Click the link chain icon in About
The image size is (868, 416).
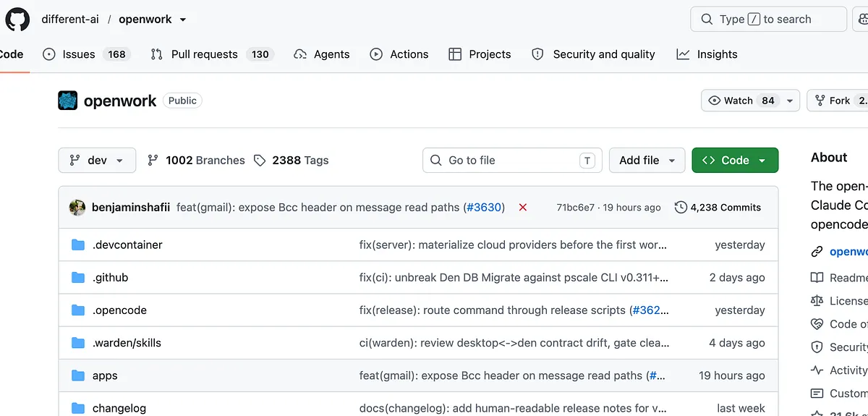click(x=817, y=252)
